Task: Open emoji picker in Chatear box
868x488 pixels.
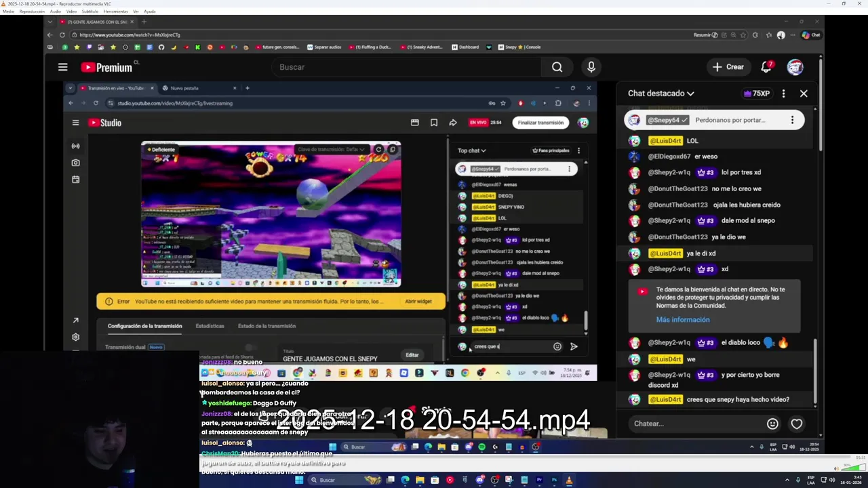Action: tap(772, 424)
